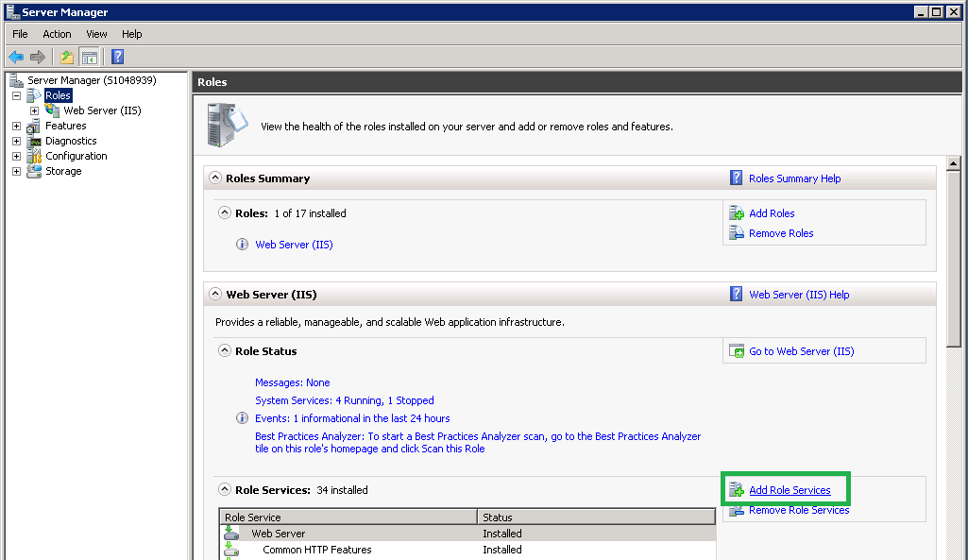
Task: Click the Add Roles icon
Action: point(737,213)
